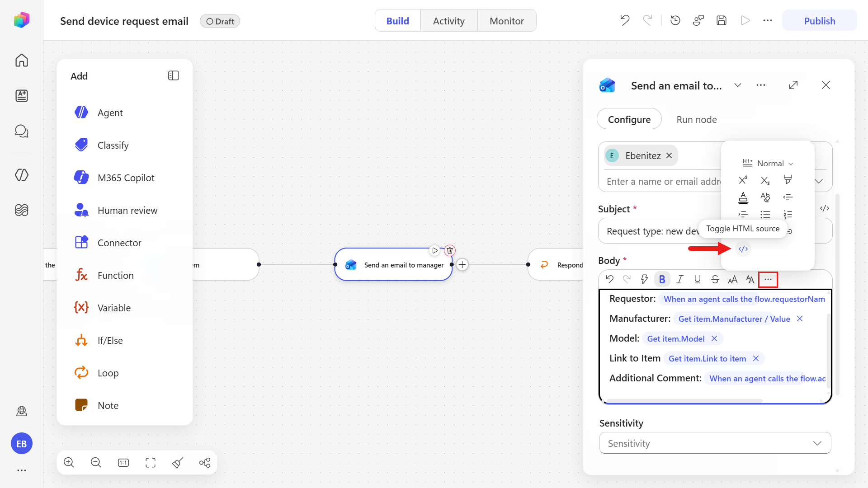Clear text formatting
This screenshot has height=488, width=868.
(765, 197)
